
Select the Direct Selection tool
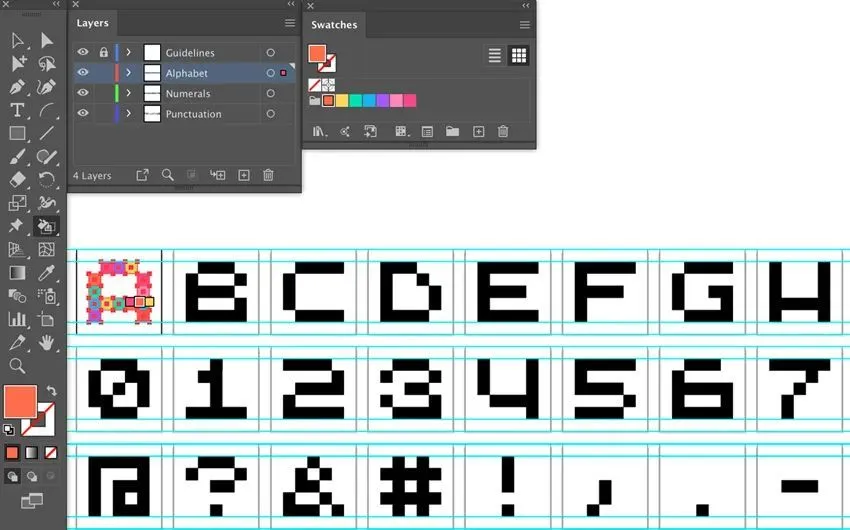pos(47,41)
